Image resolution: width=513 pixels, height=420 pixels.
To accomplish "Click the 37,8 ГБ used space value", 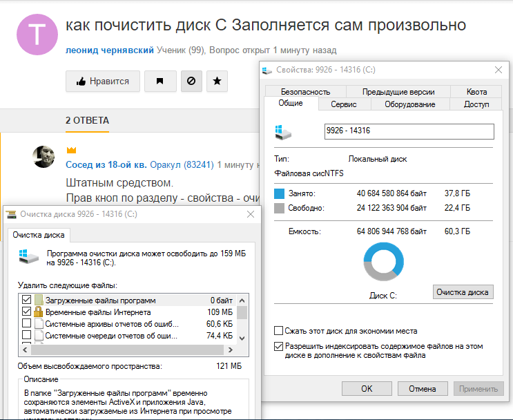I will pyautogui.click(x=457, y=193).
